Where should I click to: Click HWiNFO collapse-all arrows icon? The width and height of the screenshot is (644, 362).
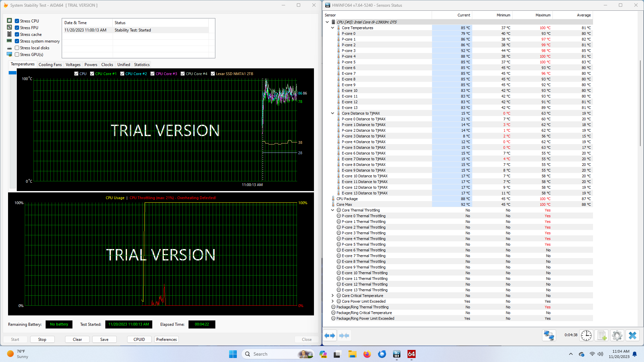tap(344, 336)
